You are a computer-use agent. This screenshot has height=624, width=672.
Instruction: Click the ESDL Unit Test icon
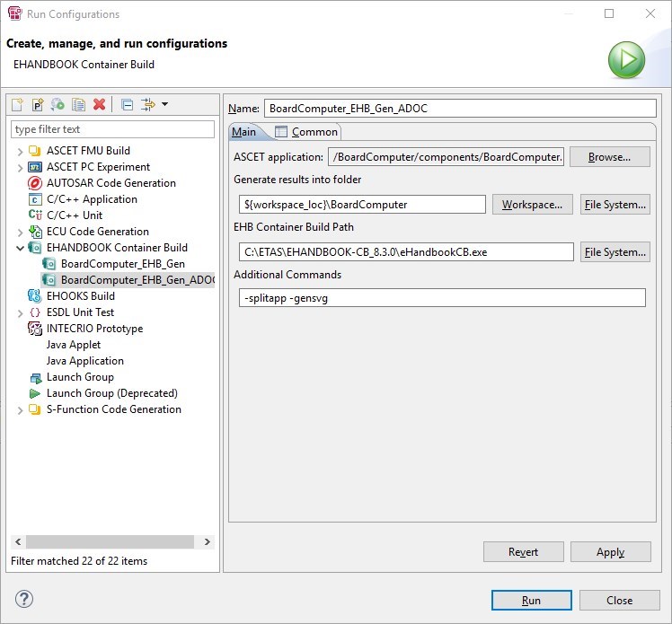35,312
